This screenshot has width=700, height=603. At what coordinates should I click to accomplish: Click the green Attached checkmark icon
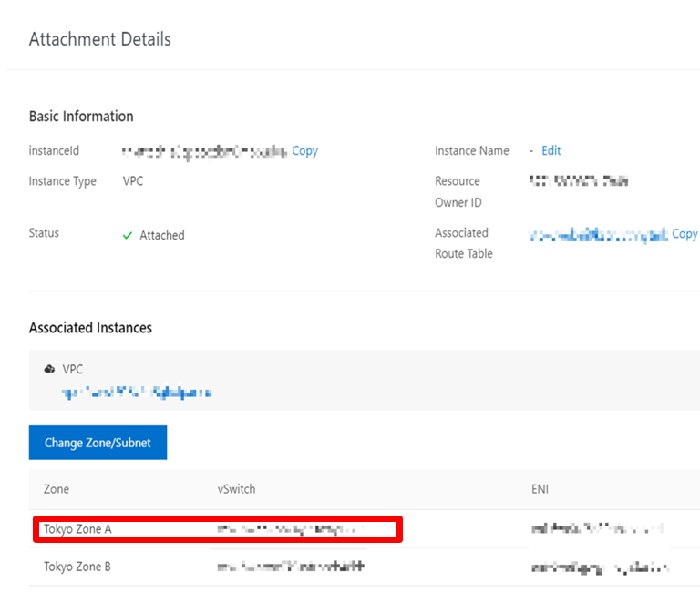[128, 235]
